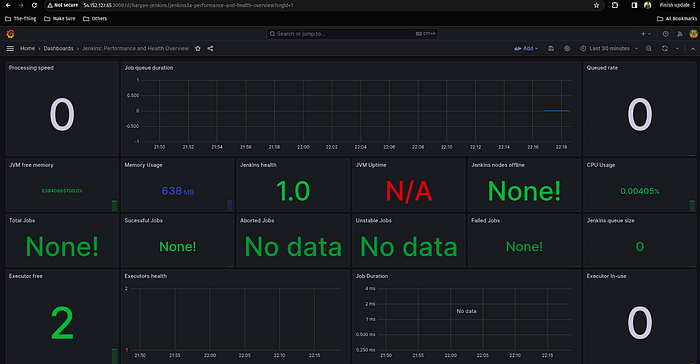Viewport: 700px width, 364px height.
Task: Click the Not secure site info badge
Action: click(62, 5)
